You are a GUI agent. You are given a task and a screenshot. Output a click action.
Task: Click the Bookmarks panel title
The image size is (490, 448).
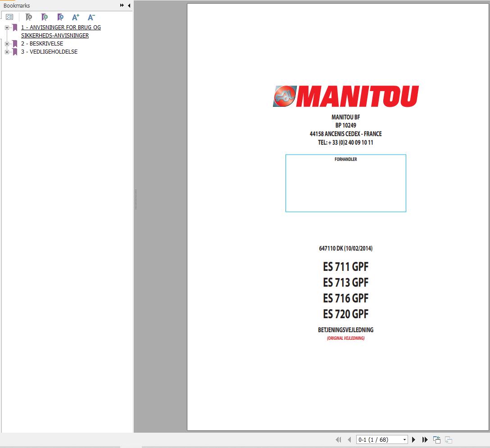tap(17, 5)
